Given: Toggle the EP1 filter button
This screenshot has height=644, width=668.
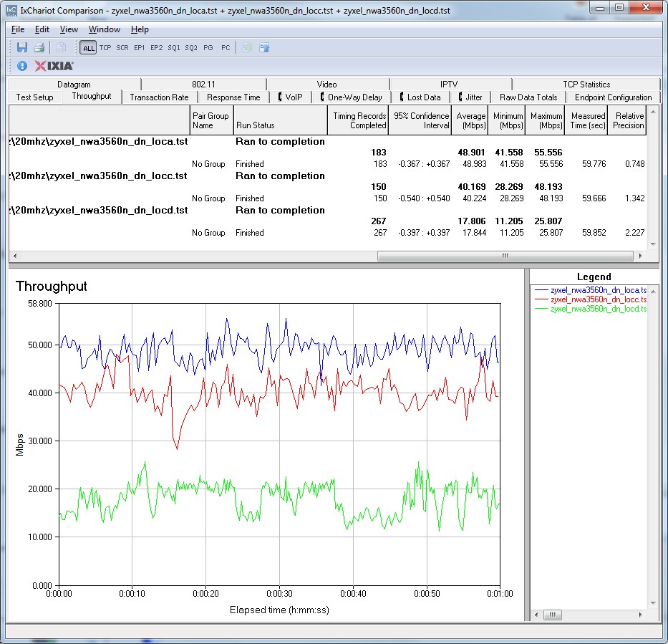Looking at the screenshot, I should tap(140, 48).
